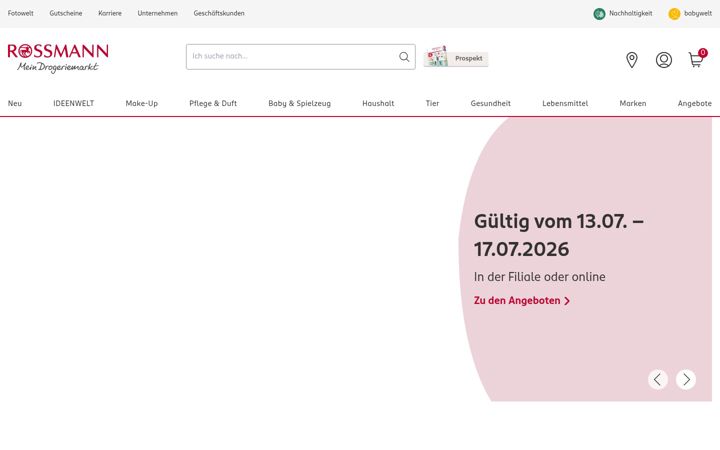Image resolution: width=720 pixels, height=450 pixels.
Task: Open the Karriere link
Action: pyautogui.click(x=110, y=13)
